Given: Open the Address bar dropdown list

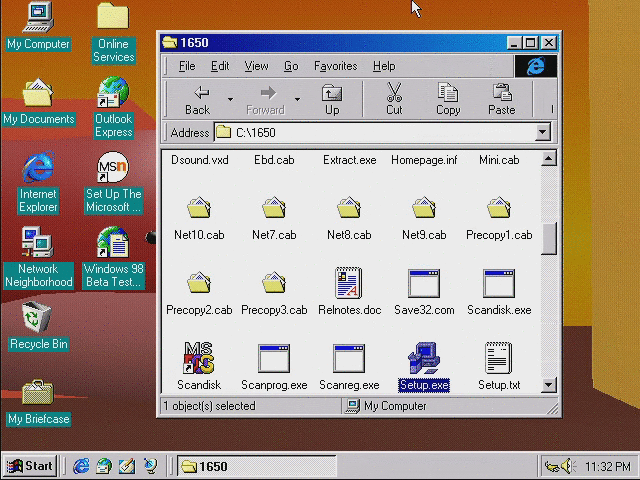Looking at the screenshot, I should click(x=542, y=132).
